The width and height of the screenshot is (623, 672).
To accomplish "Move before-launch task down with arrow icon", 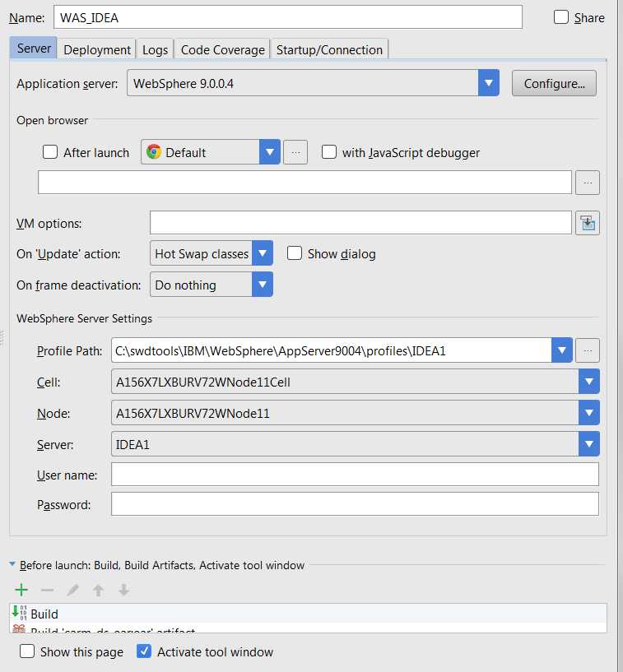I will [124, 590].
